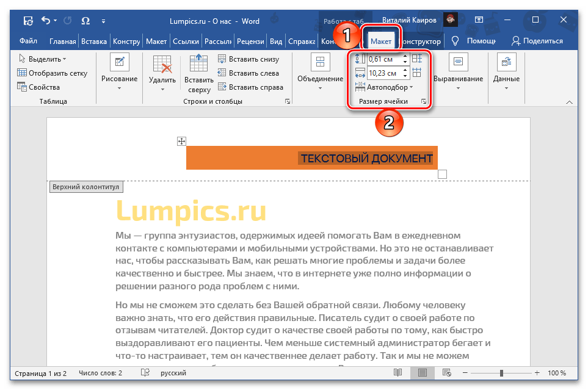Image resolution: width=588 pixels, height=390 pixels.
Task: Open the Рецензи tab
Action: coord(250,42)
